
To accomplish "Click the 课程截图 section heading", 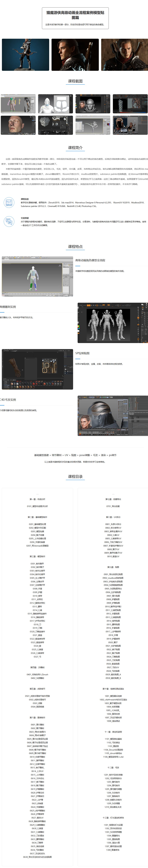I will pos(75,81).
